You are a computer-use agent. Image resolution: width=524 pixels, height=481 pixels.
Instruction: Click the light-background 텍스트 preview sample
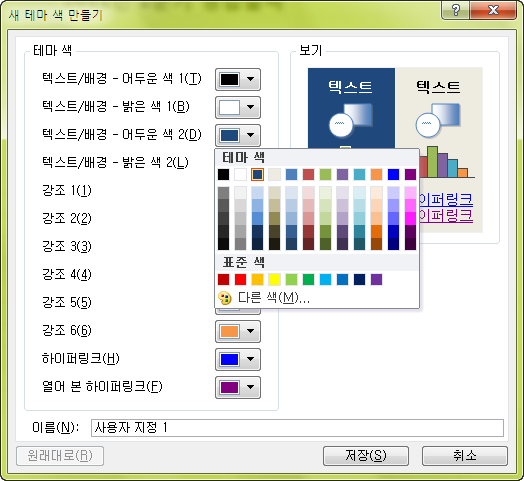click(x=438, y=87)
